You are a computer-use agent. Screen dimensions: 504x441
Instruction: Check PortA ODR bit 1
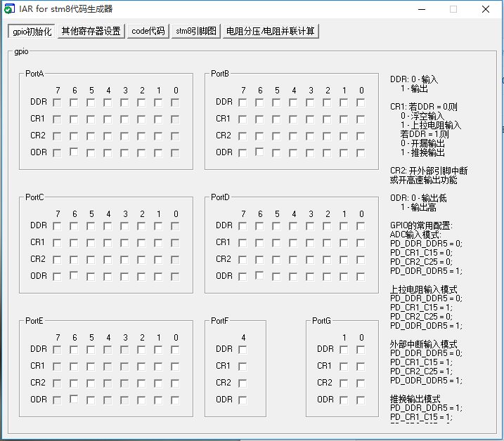coord(158,153)
